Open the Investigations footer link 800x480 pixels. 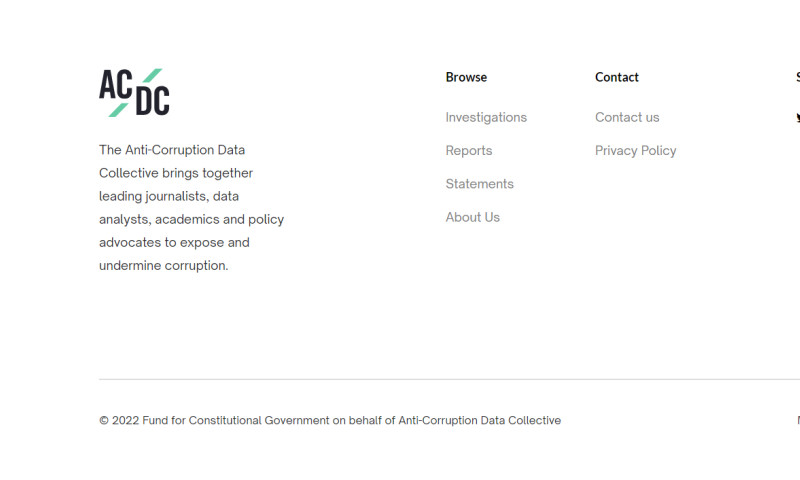(486, 117)
